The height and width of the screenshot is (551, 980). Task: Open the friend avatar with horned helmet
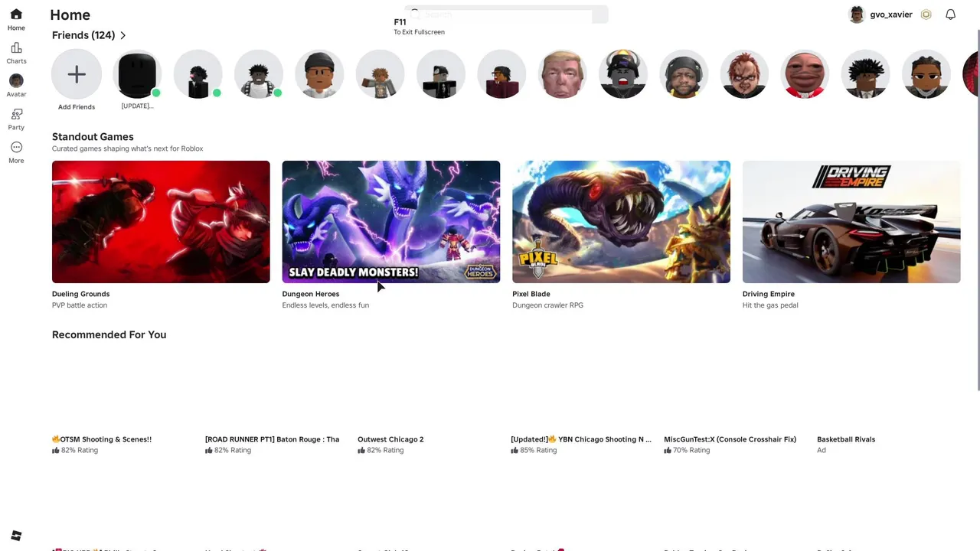point(623,74)
